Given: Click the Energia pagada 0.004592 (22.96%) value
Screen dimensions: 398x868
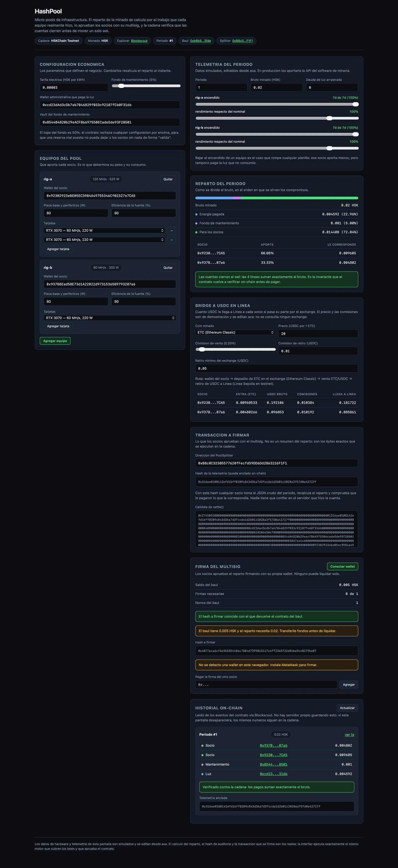Looking at the screenshot, I should coord(340,214).
